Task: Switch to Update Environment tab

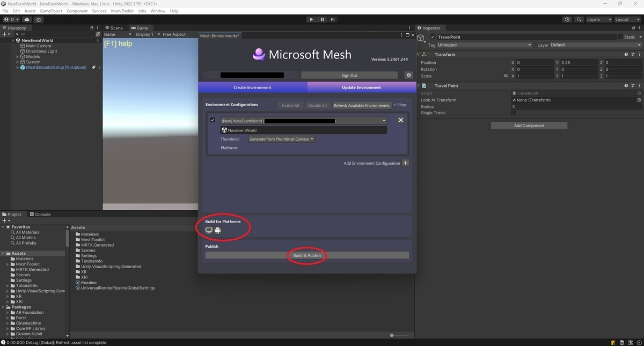Action: (x=361, y=87)
